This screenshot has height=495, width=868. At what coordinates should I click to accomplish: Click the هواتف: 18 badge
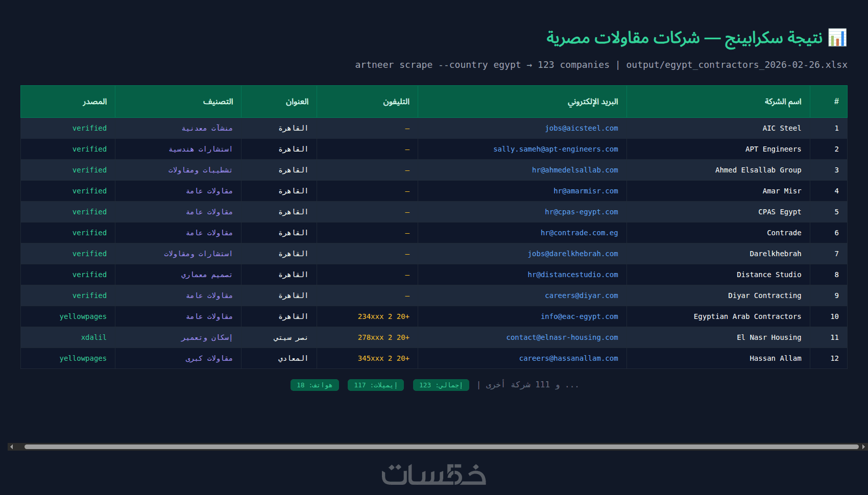click(315, 385)
